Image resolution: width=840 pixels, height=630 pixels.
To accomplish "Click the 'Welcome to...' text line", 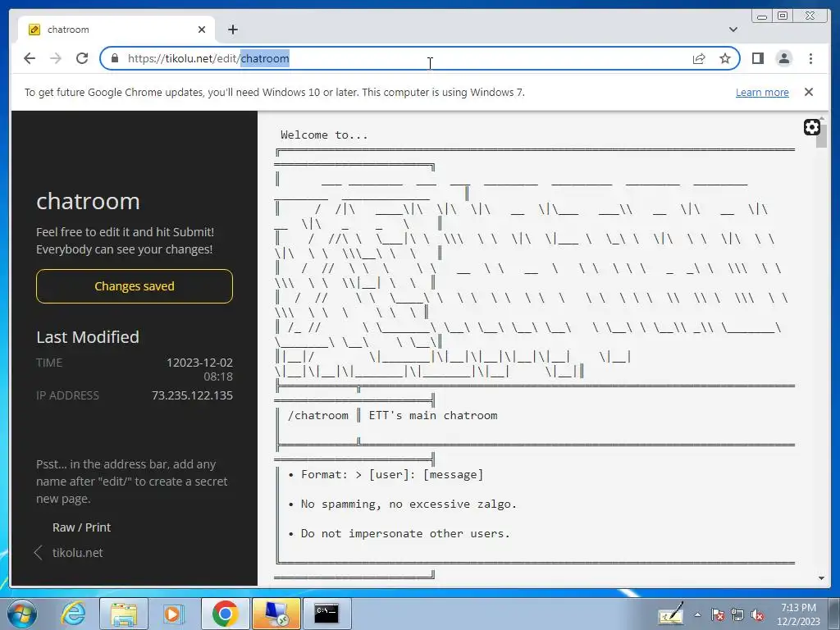I will pos(324,135).
